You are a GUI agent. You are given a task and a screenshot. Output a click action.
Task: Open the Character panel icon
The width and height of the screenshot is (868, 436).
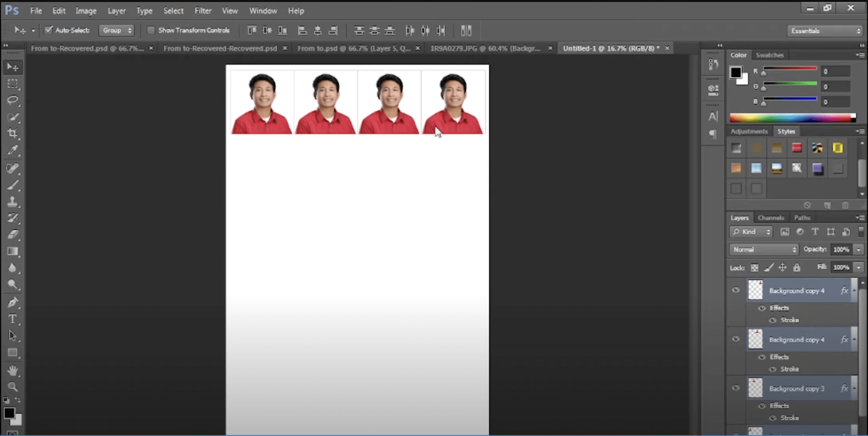[713, 116]
